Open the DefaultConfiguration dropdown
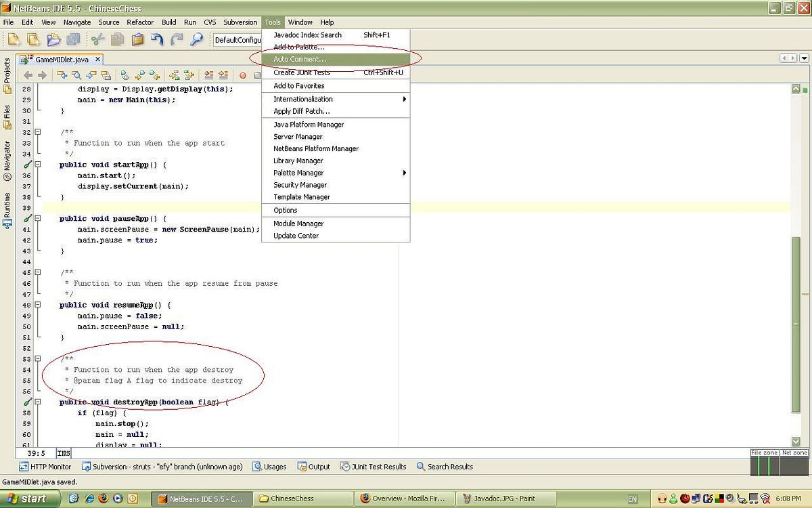812x508 pixels. click(x=238, y=39)
